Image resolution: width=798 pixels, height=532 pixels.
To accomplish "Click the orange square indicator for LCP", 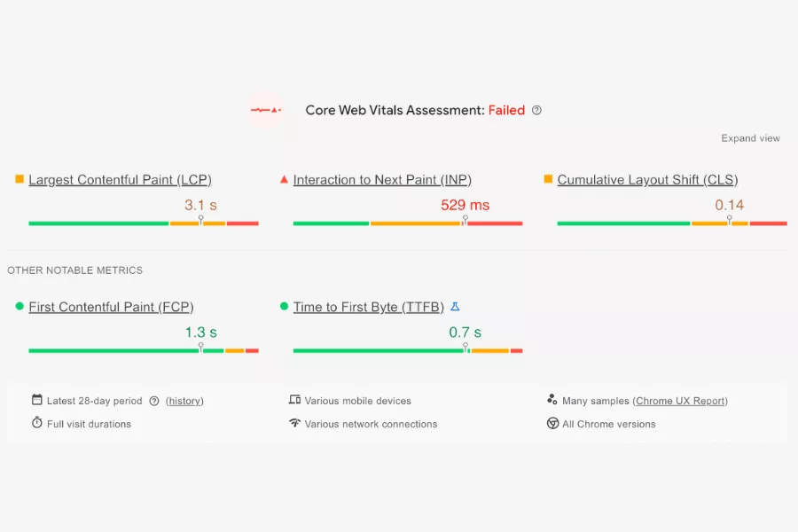I will point(19,179).
